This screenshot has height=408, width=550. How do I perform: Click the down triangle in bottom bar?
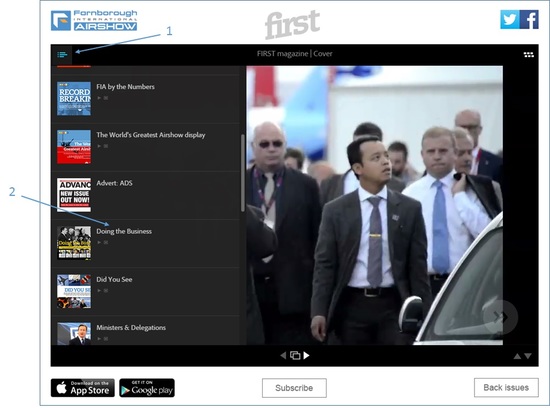528,356
